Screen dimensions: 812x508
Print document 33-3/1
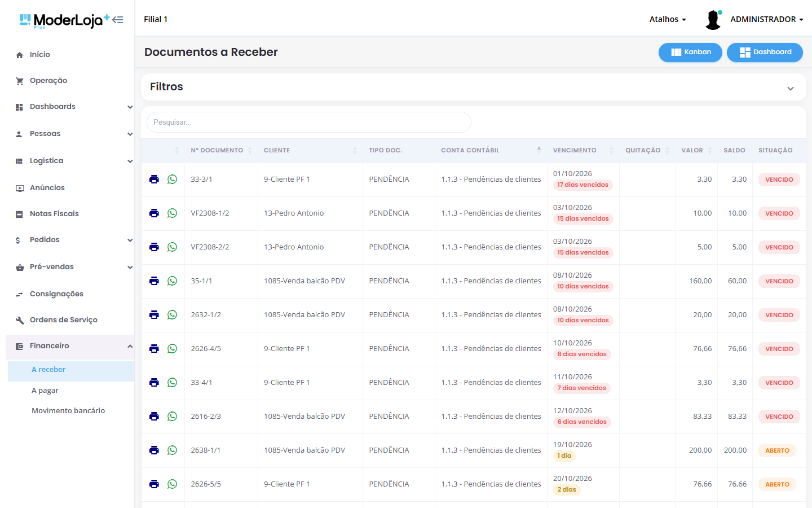coord(154,179)
